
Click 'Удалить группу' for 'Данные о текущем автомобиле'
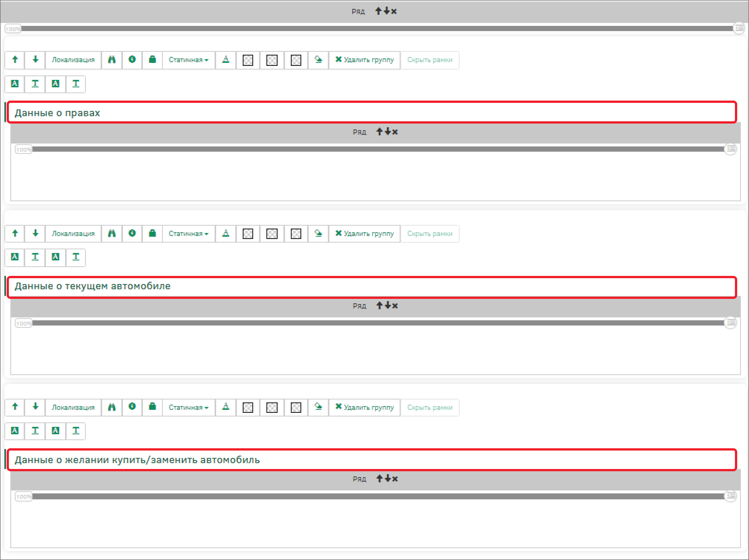pyautogui.click(x=365, y=234)
